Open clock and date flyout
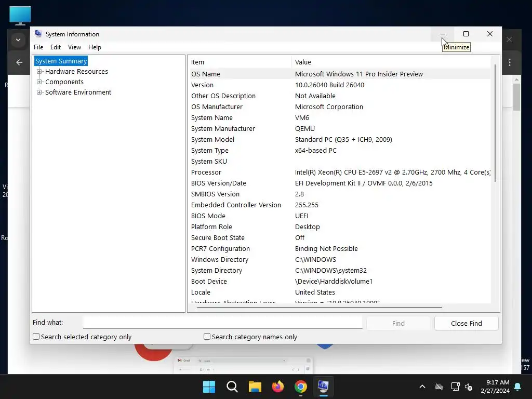Screen dimensions: 532x399 [x=495, y=387]
